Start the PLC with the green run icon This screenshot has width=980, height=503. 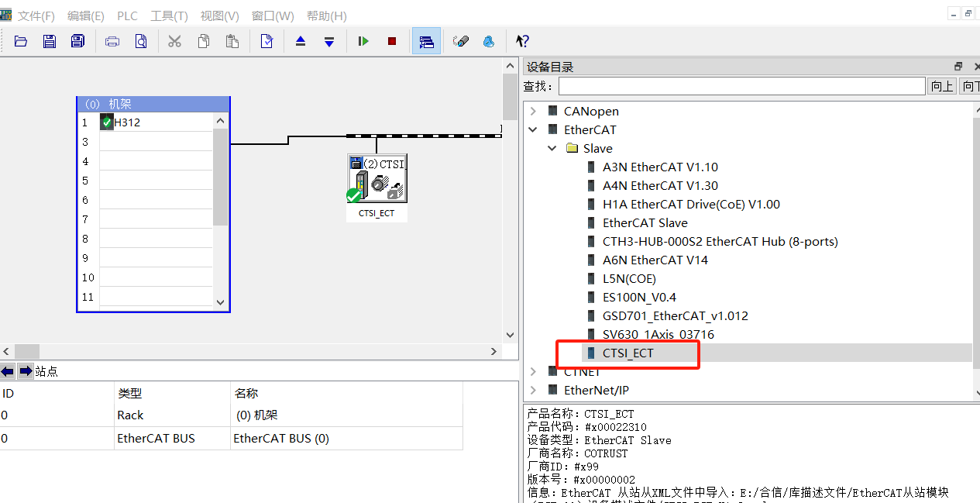pos(363,41)
